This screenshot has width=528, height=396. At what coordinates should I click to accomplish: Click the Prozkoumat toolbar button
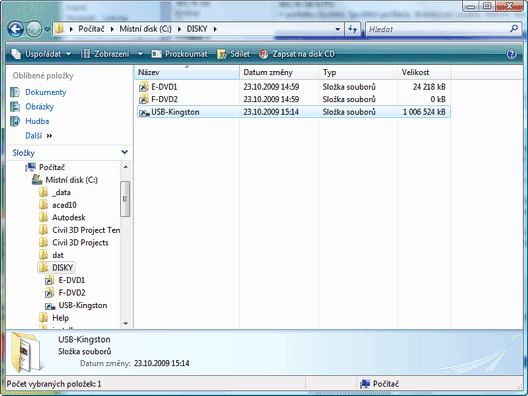179,54
